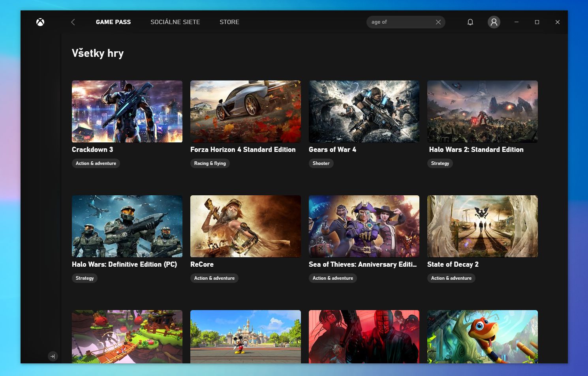Click the Crackdown 3 title
The image size is (588, 376).
coord(92,150)
